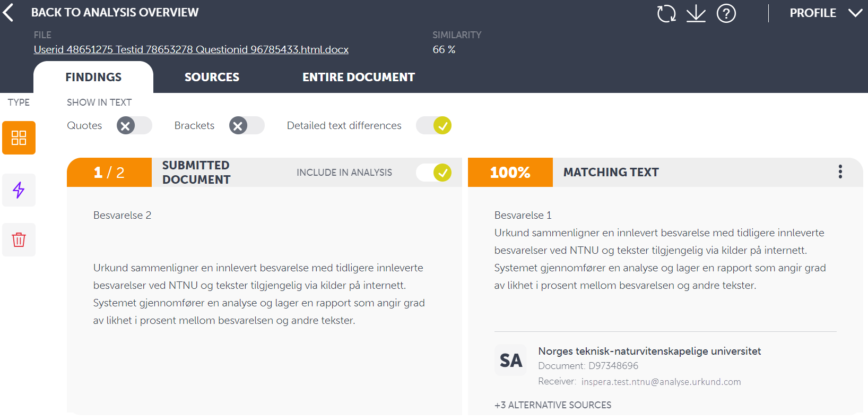
Task: Click the refresh analysis icon
Action: 666,13
